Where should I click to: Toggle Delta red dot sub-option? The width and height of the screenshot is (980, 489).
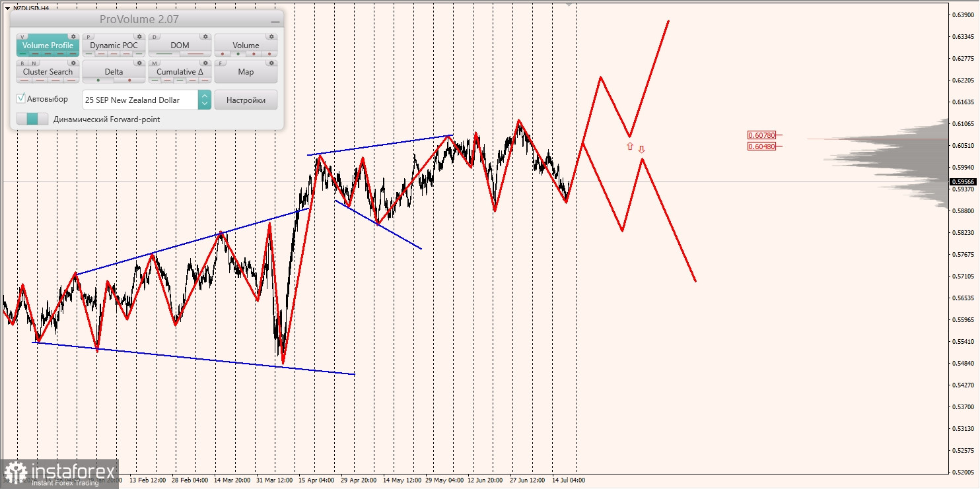point(129,81)
